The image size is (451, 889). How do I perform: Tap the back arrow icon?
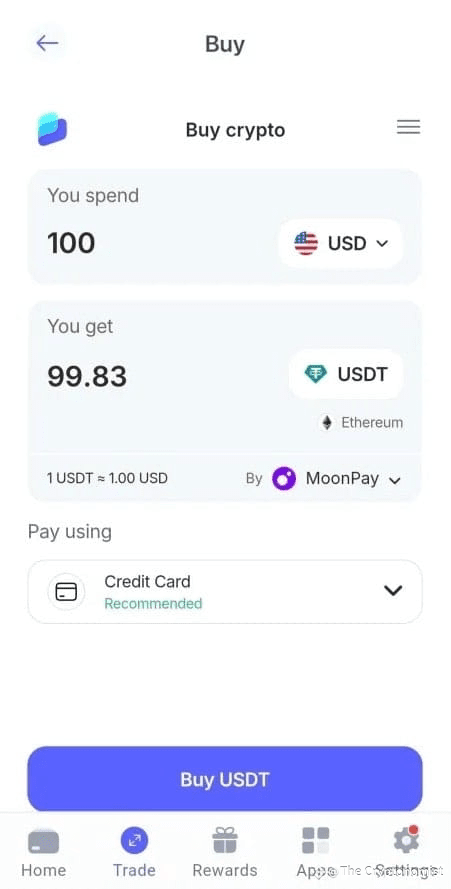[x=47, y=43]
